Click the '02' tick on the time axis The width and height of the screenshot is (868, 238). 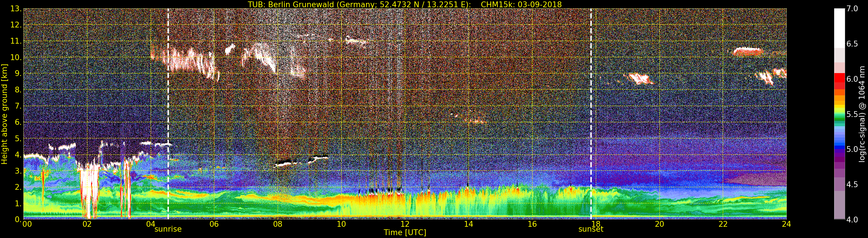point(87,224)
